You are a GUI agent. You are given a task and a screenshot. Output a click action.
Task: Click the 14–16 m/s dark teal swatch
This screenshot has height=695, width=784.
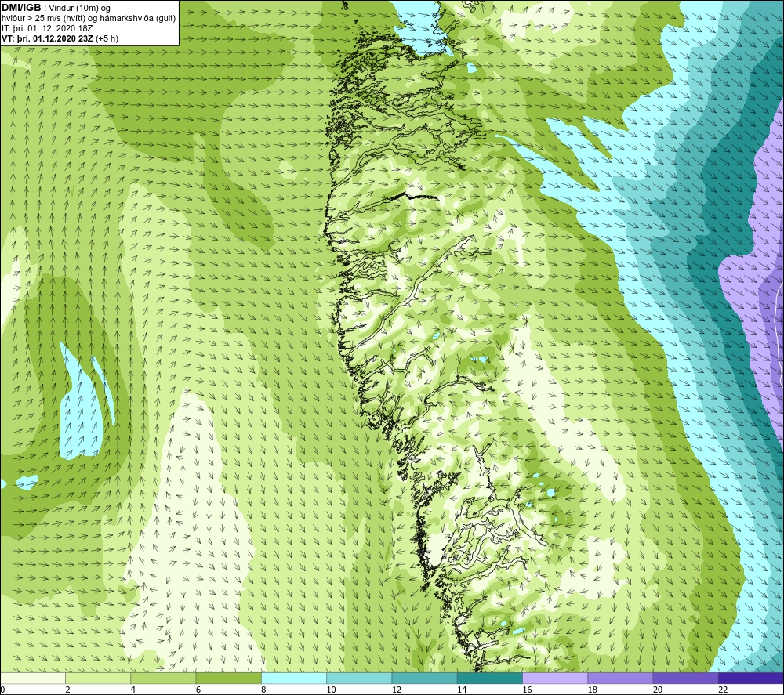tap(490, 678)
